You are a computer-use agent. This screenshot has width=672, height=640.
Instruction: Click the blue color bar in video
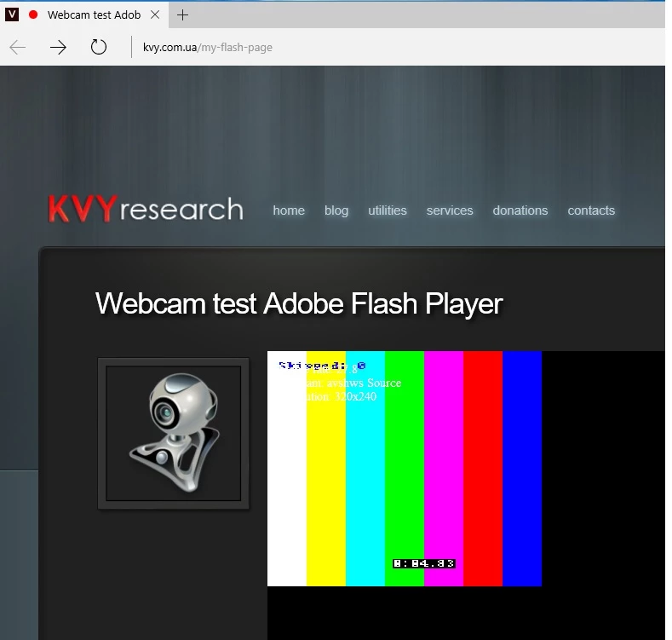tap(522, 469)
